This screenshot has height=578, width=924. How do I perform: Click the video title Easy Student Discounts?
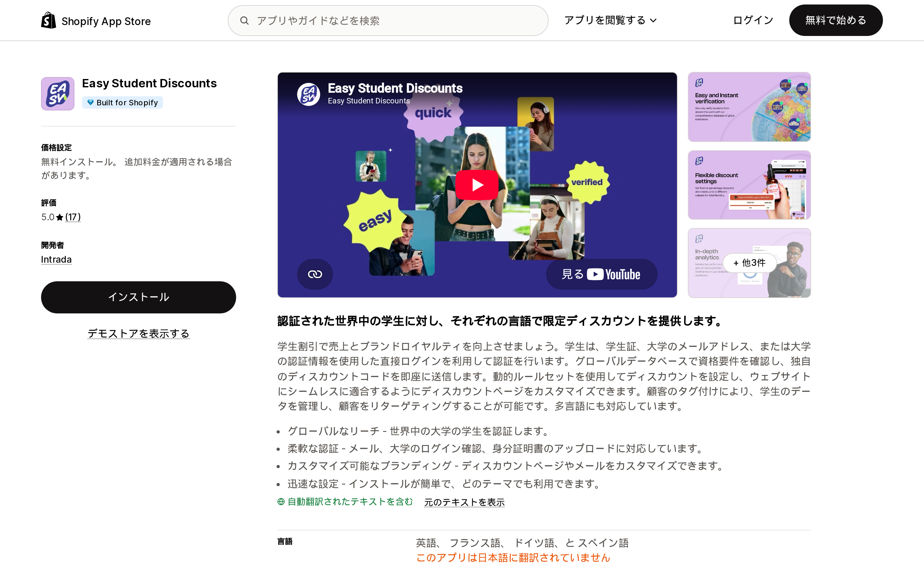point(395,88)
